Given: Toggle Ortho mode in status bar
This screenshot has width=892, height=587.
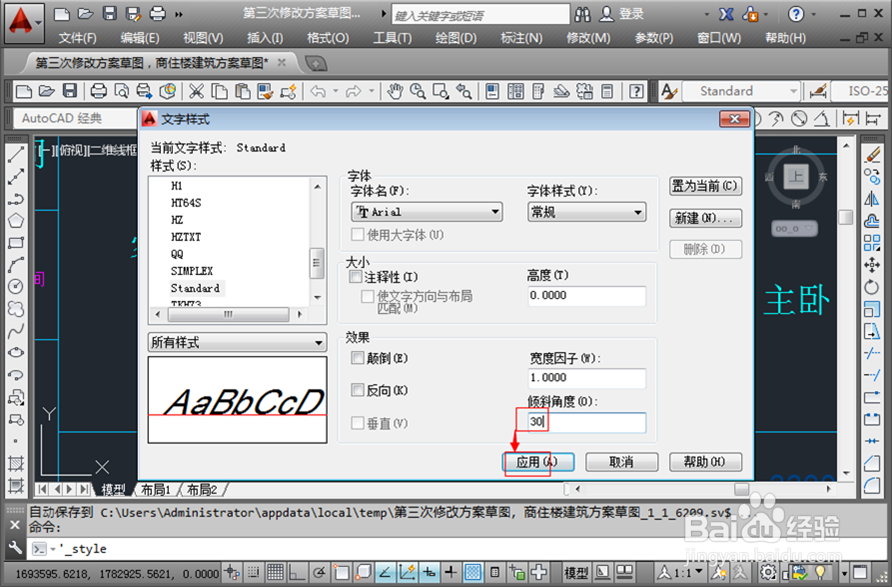Looking at the screenshot, I should point(297,572).
